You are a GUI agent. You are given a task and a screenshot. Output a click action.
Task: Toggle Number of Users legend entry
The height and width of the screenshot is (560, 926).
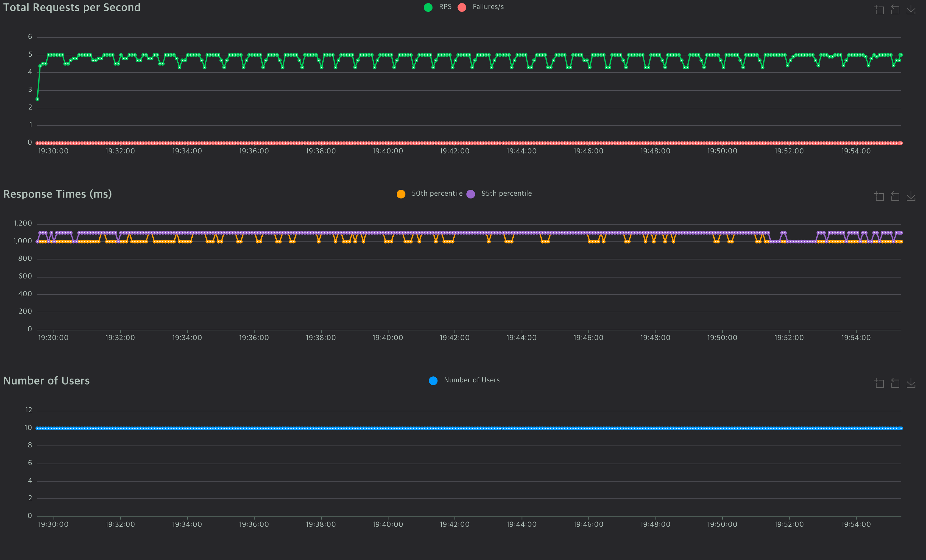click(471, 380)
